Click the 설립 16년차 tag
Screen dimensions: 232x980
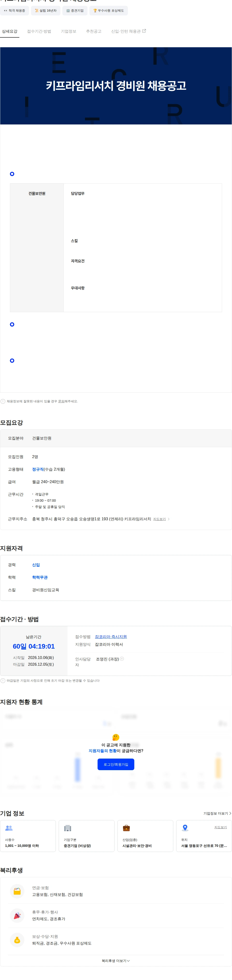coord(45,11)
